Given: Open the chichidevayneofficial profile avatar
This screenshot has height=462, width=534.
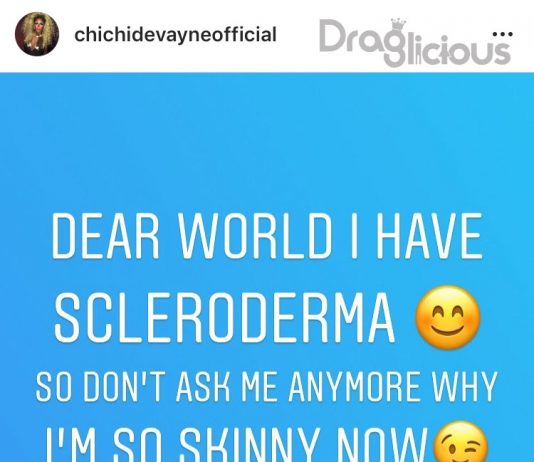Looking at the screenshot, I should (37, 34).
